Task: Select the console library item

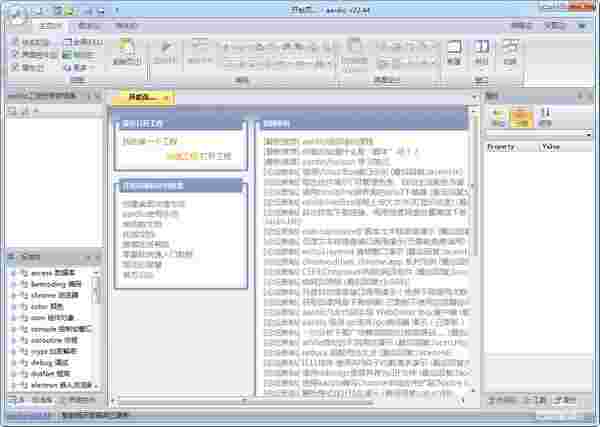Action: coord(61,329)
